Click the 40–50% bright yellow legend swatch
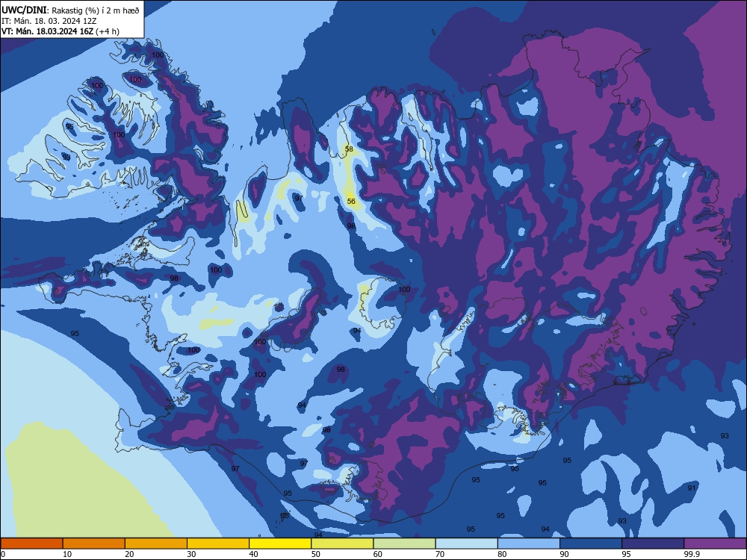The width and height of the screenshot is (747, 560). 280,544
